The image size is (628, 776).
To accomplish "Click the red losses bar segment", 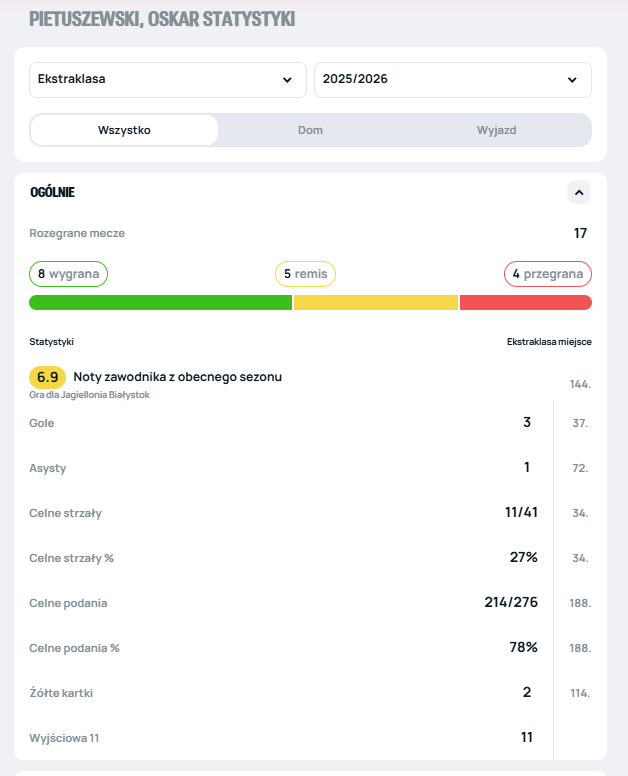I will pos(525,302).
